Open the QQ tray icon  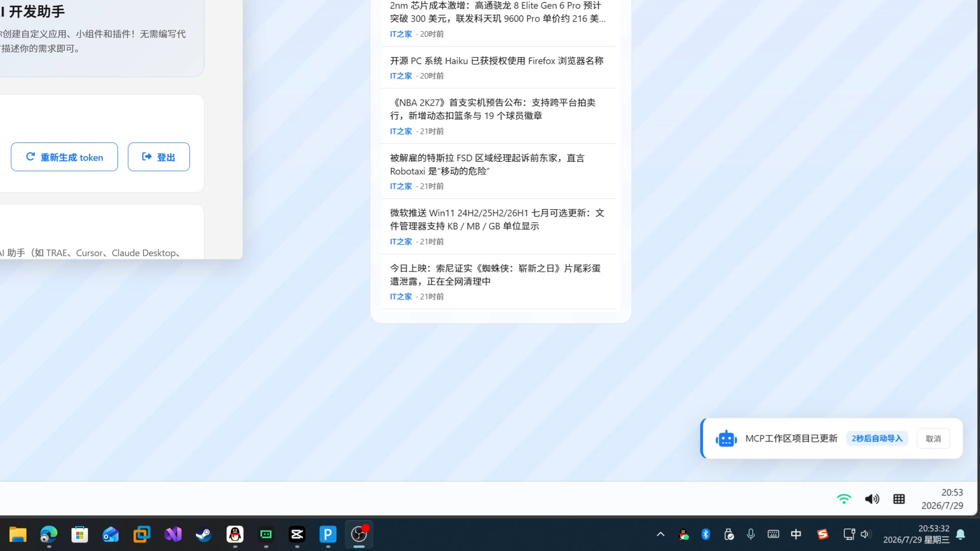pos(683,534)
